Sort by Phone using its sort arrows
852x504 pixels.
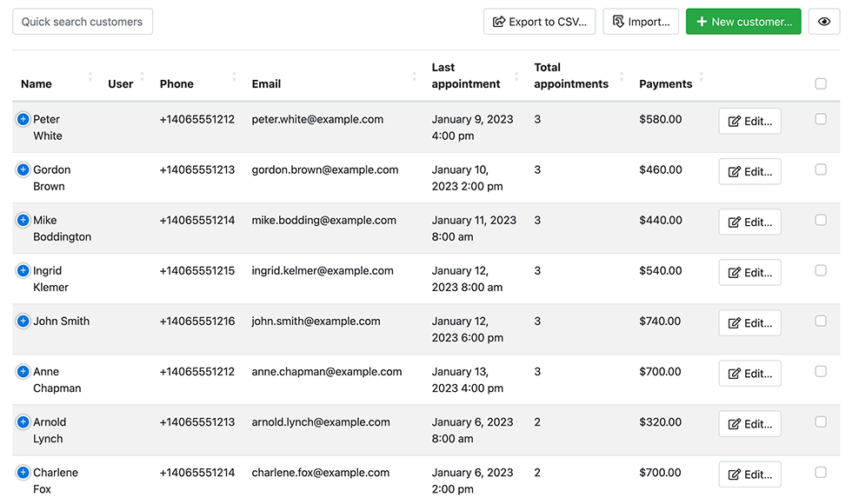click(x=233, y=76)
